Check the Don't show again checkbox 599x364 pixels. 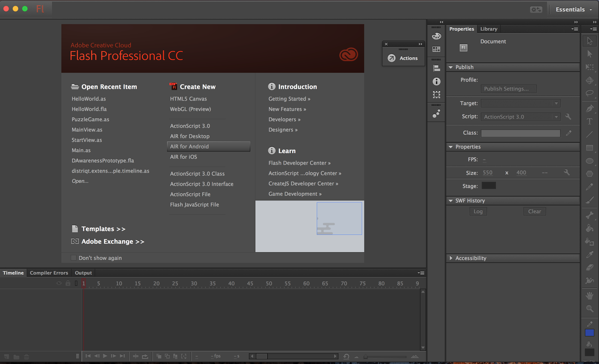[74, 258]
